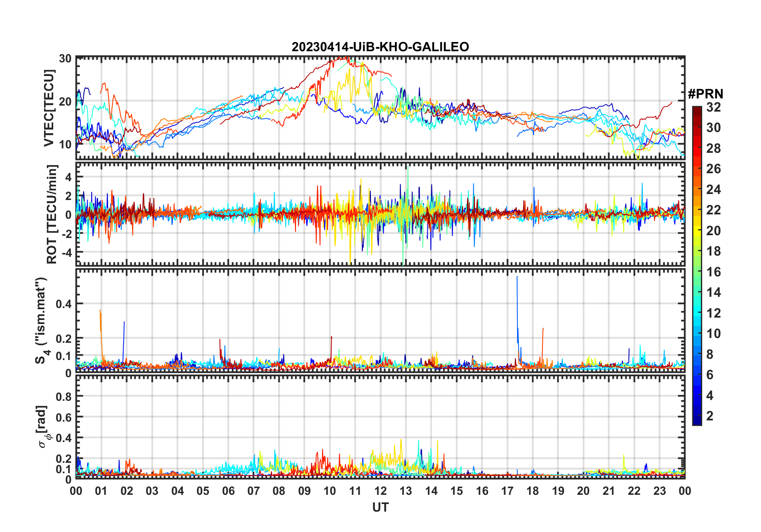The image size is (761, 532).
Task: Click colorbar tick label 2
Action: pos(710,416)
